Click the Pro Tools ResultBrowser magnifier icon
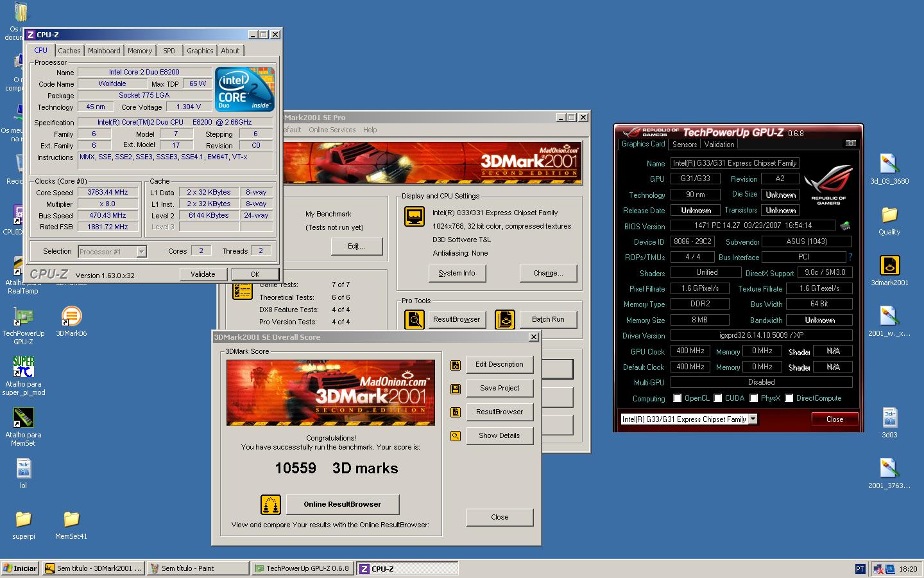924x578 pixels. click(414, 319)
